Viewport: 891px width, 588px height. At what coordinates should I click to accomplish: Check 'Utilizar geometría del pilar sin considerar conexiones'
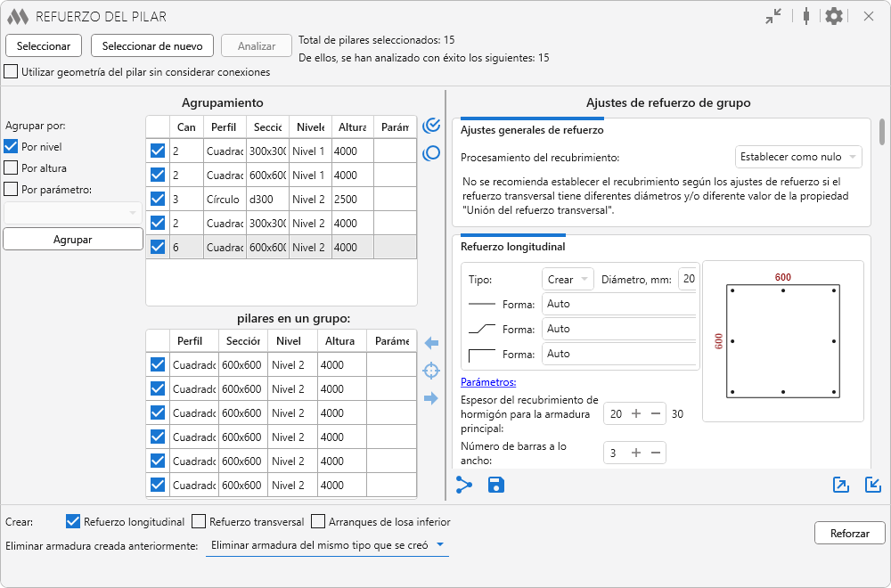click(x=12, y=71)
